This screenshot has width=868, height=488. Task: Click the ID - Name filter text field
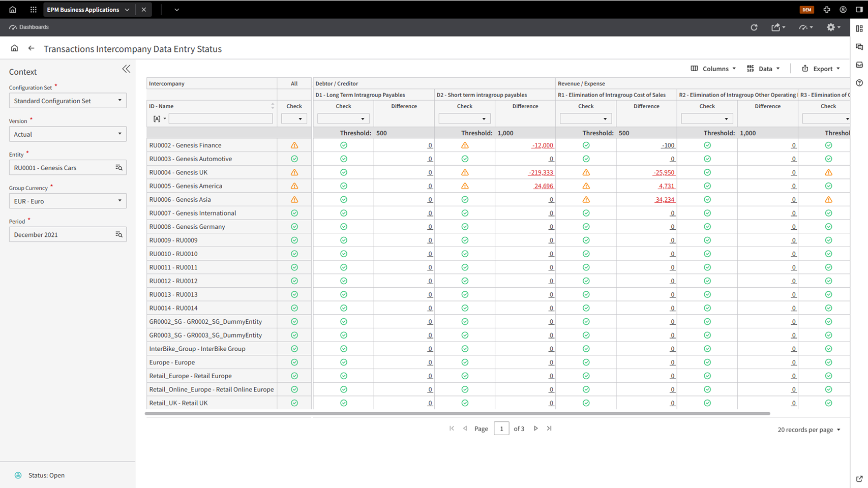221,119
